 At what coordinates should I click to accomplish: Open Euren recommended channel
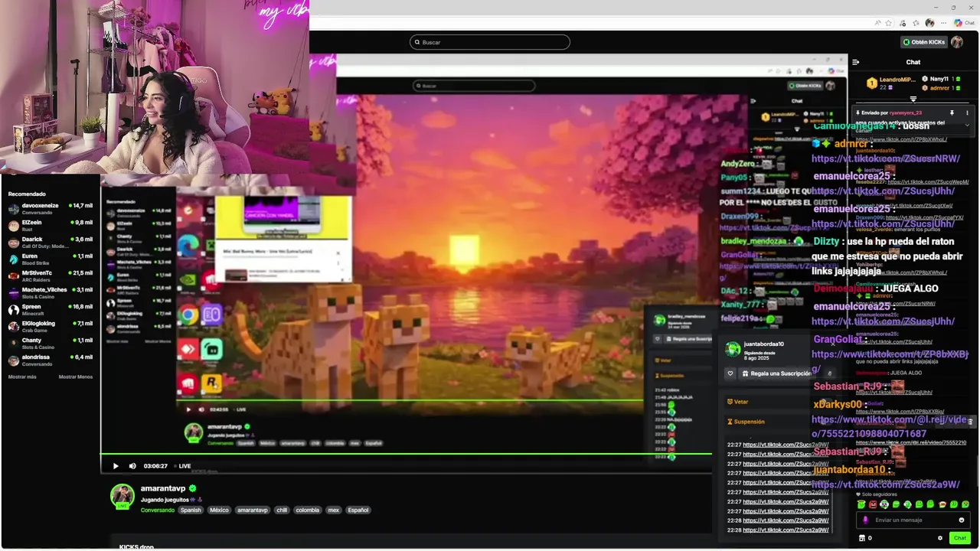click(x=51, y=259)
